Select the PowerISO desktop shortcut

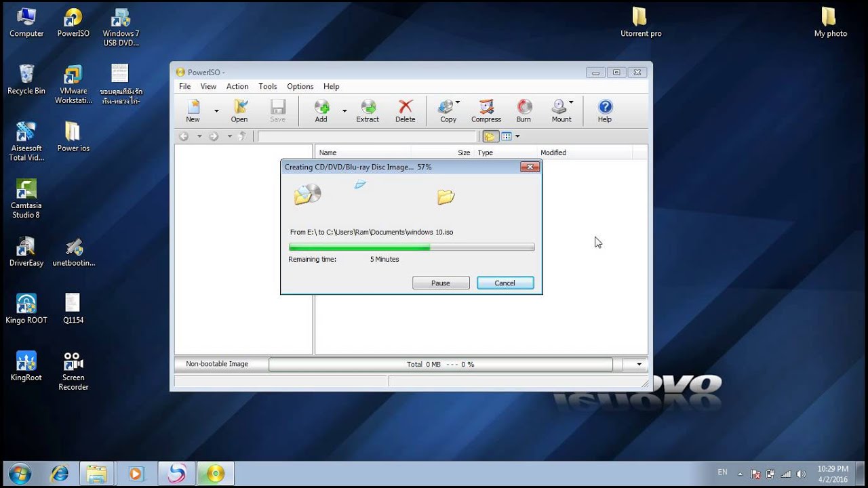pyautogui.click(x=73, y=22)
